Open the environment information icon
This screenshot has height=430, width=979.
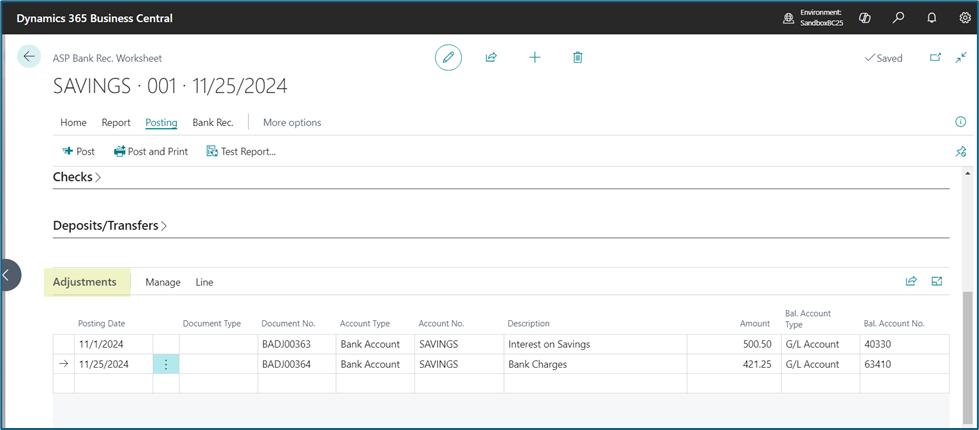point(789,18)
